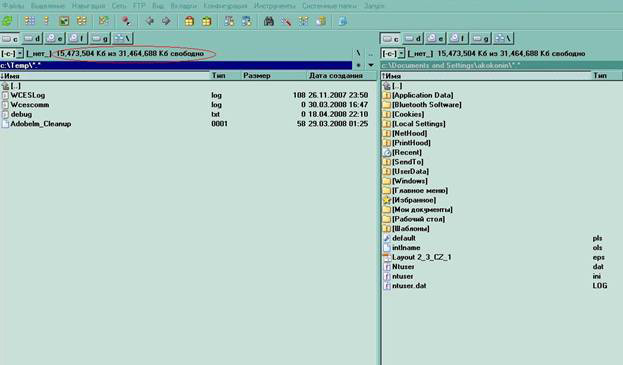The height and width of the screenshot is (365, 623).
Task: Open the Выделение menu
Action: [x=48, y=6]
